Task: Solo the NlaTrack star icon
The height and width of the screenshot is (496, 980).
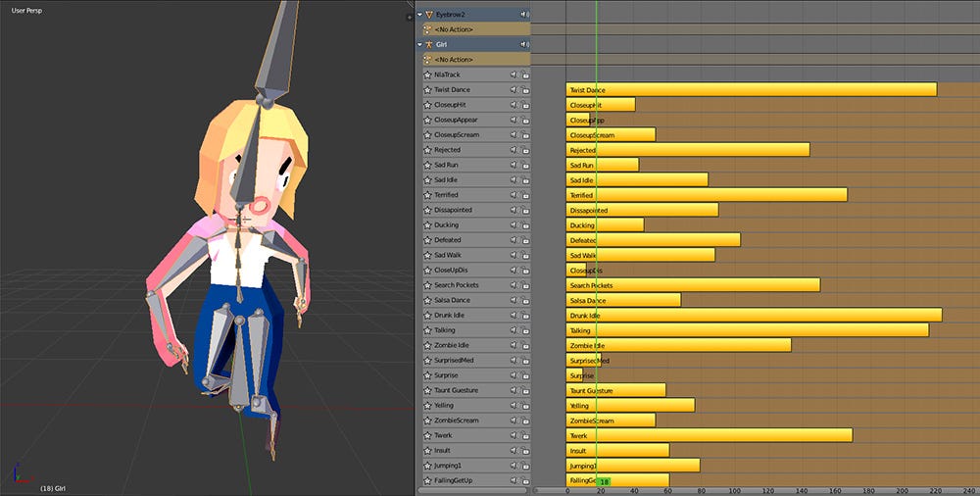Action: click(427, 74)
